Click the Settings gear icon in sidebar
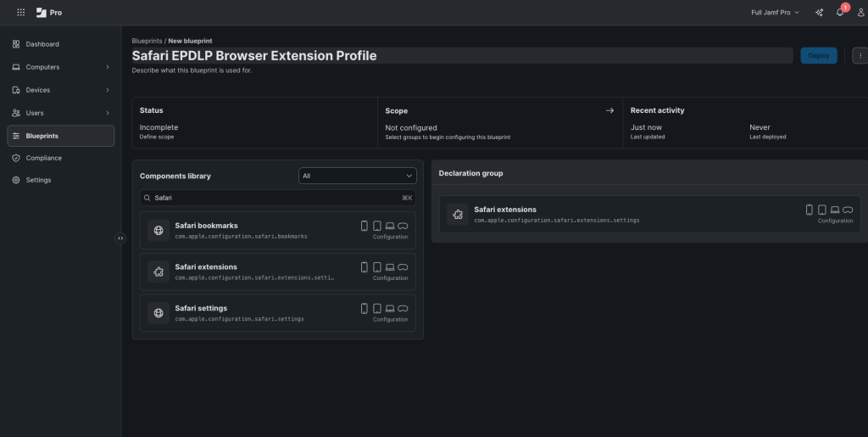Viewport: 868px width, 437px height. [16, 180]
